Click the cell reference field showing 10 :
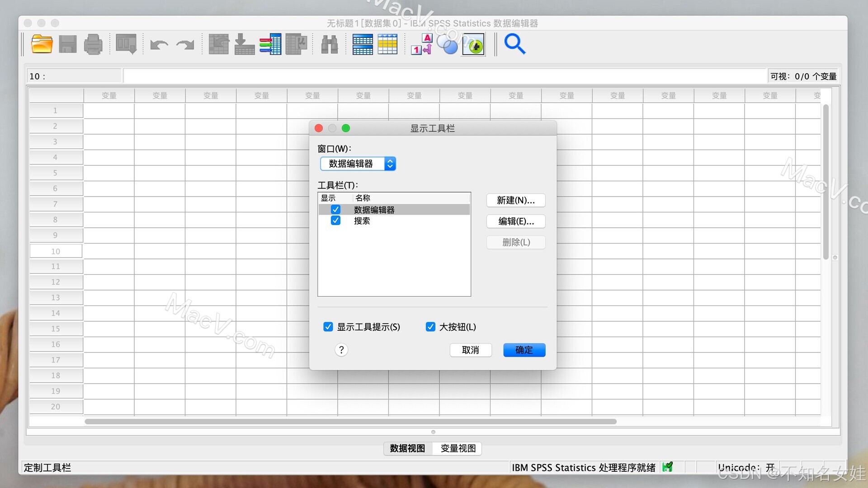Image resolution: width=868 pixels, height=488 pixels. (74, 76)
